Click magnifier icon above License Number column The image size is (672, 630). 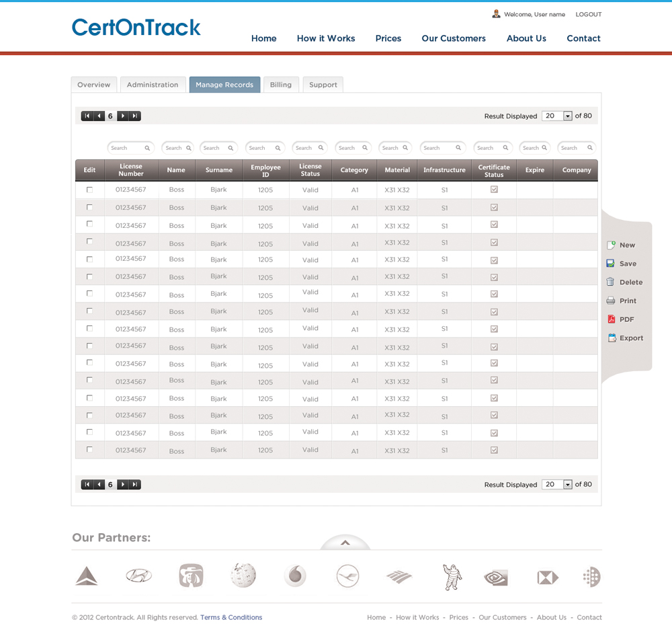147,148
